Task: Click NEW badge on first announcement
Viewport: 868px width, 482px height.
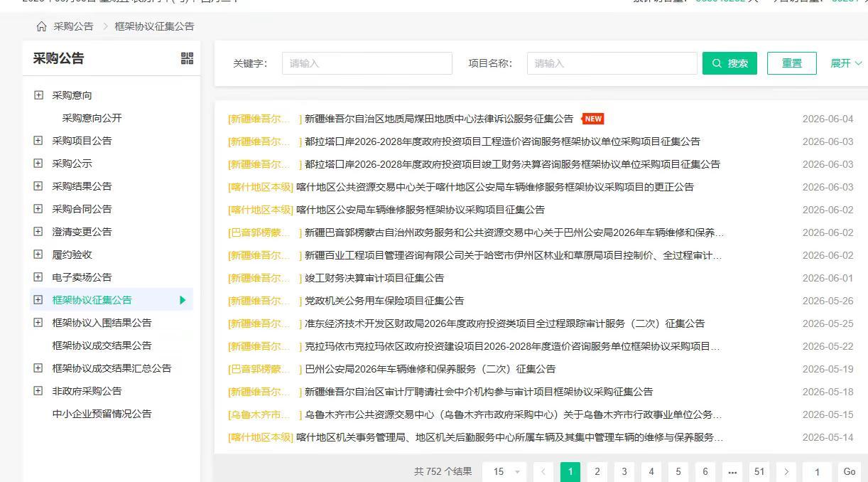Action: pyautogui.click(x=593, y=119)
